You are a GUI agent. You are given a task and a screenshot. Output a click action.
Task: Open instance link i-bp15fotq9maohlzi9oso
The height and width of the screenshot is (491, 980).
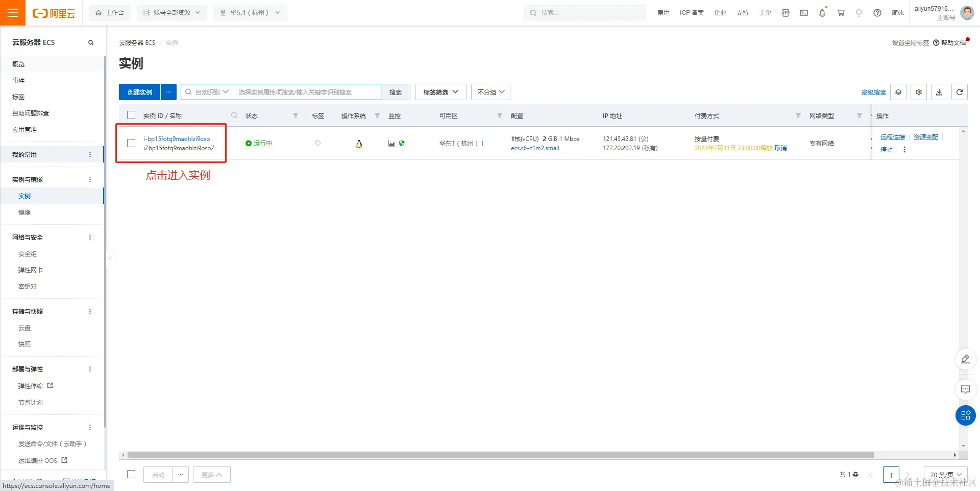[177, 138]
